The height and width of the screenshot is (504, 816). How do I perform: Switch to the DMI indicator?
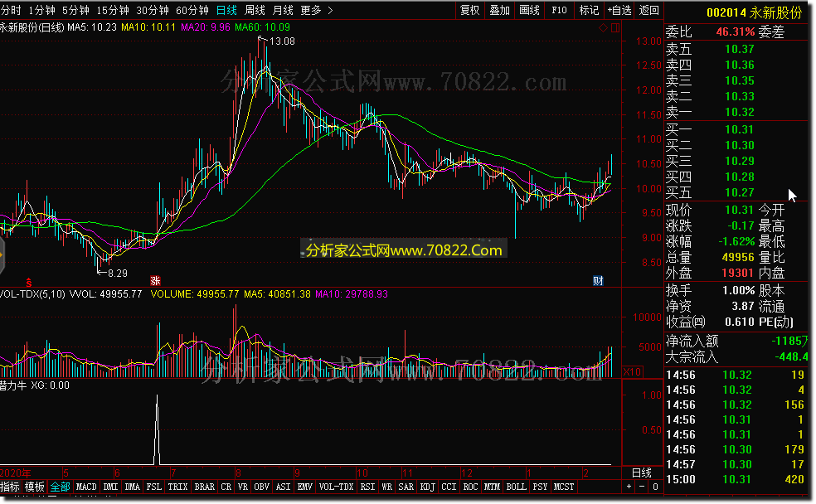click(111, 487)
